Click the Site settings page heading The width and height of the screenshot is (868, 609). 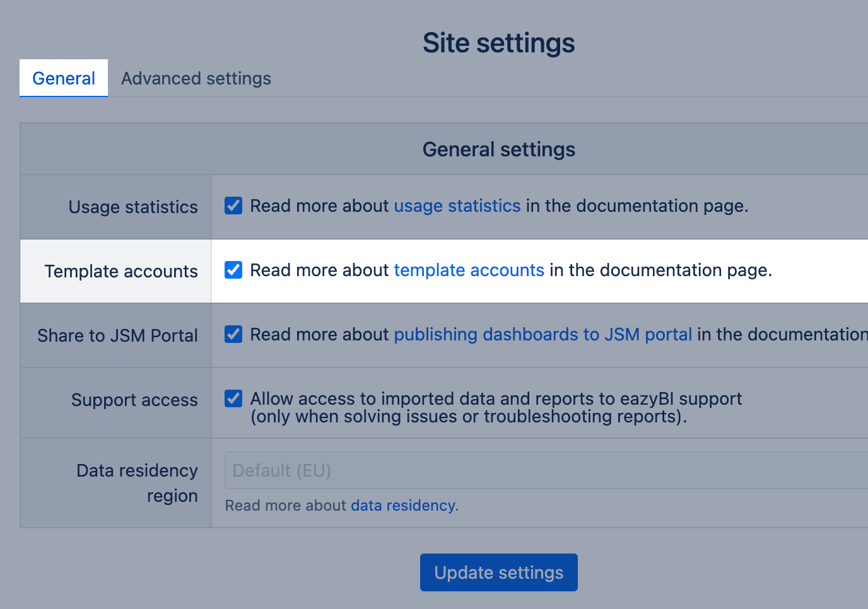[x=498, y=43]
